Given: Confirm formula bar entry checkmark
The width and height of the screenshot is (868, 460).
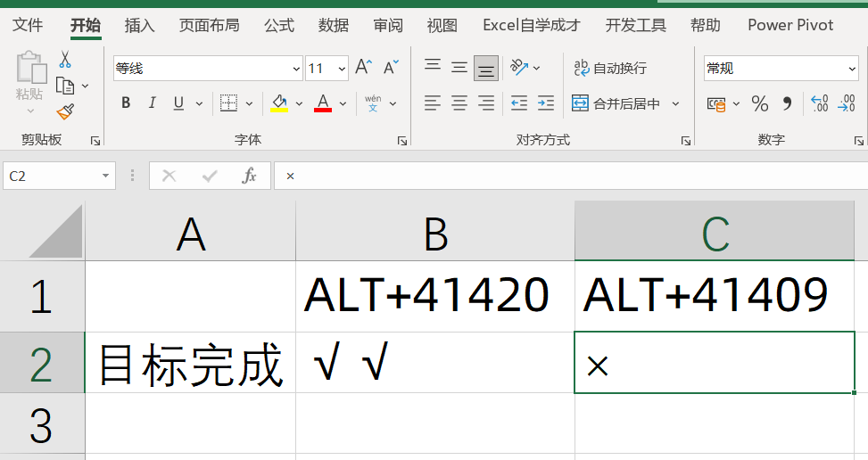Looking at the screenshot, I should click(210, 176).
